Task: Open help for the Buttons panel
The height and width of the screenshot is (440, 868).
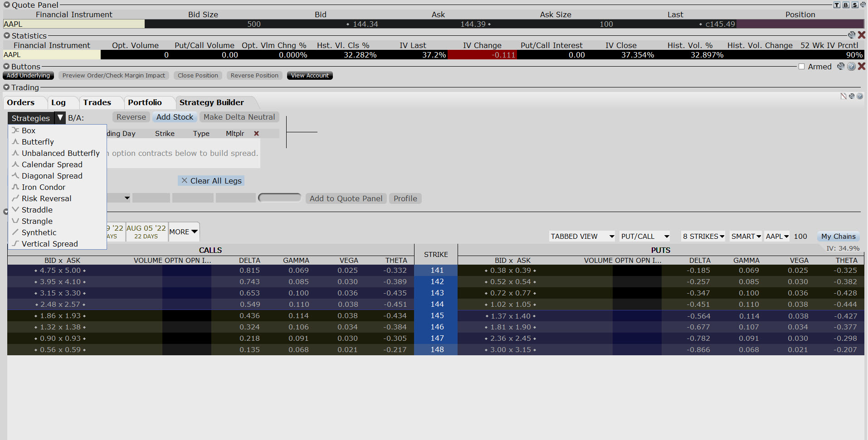Action: tap(851, 66)
